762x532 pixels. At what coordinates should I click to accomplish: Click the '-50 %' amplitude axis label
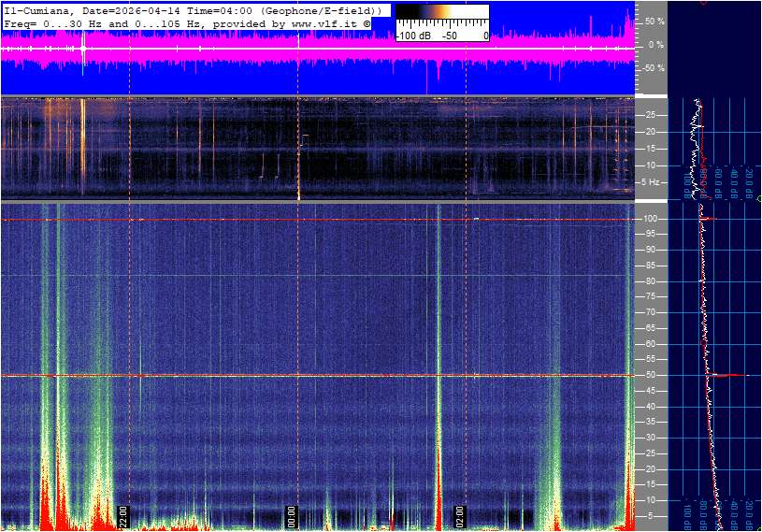(x=653, y=68)
